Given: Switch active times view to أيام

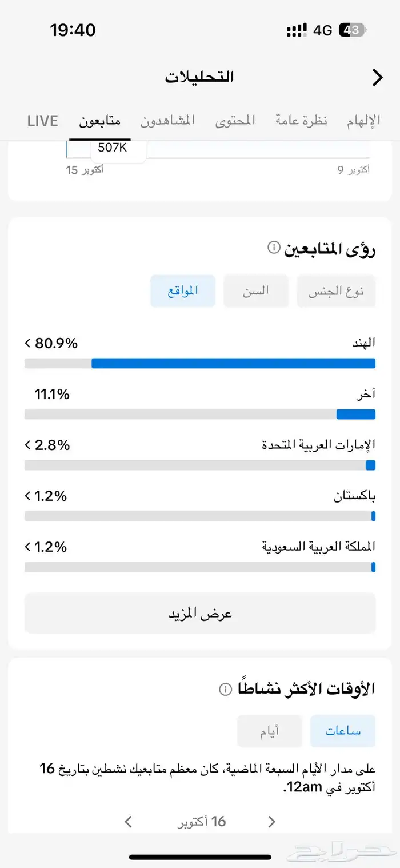Looking at the screenshot, I should (x=270, y=731).
